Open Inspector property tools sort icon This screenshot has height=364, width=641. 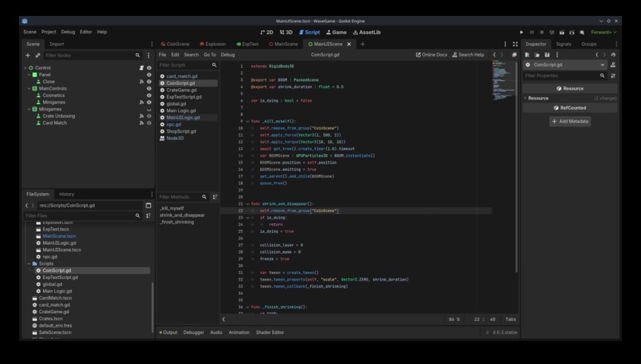[x=613, y=76]
